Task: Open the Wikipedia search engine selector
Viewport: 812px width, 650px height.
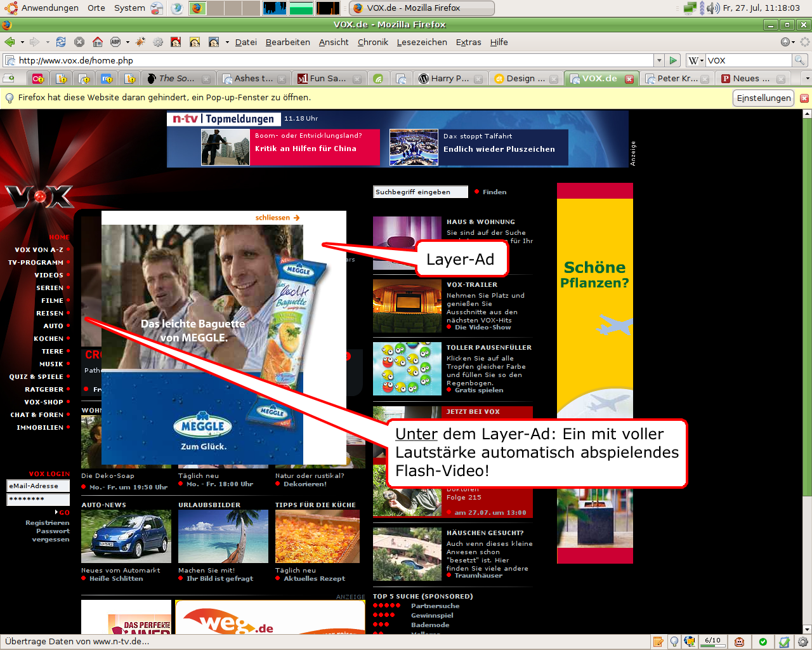Action: pyautogui.click(x=696, y=60)
